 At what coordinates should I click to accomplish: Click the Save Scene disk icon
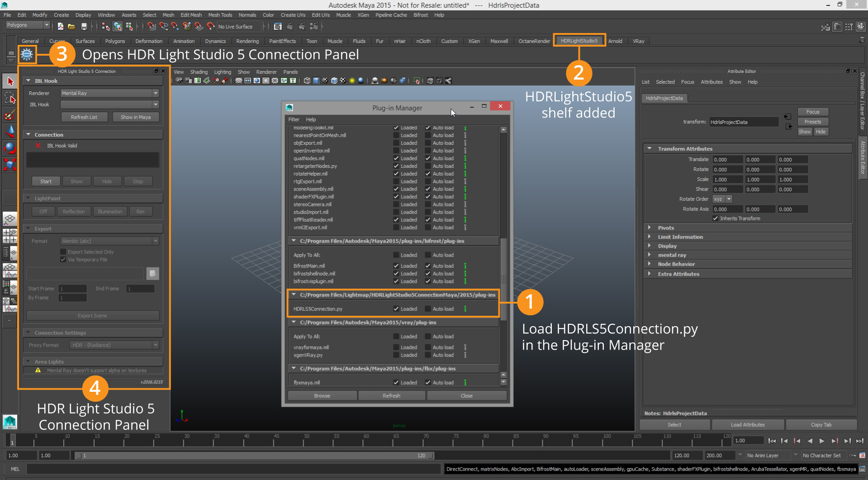pos(84,26)
